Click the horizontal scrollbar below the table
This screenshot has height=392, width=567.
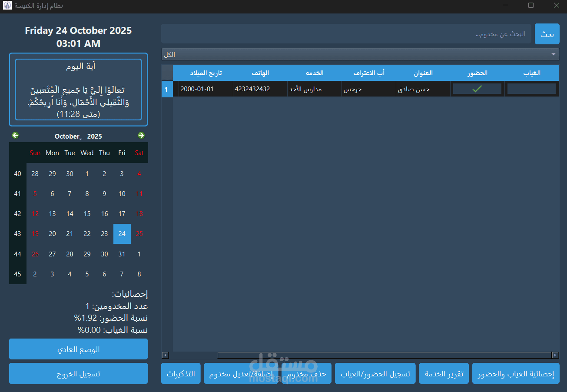tap(360, 355)
